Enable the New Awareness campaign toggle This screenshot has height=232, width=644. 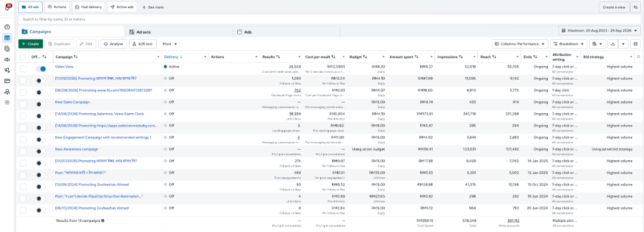[x=41, y=152]
